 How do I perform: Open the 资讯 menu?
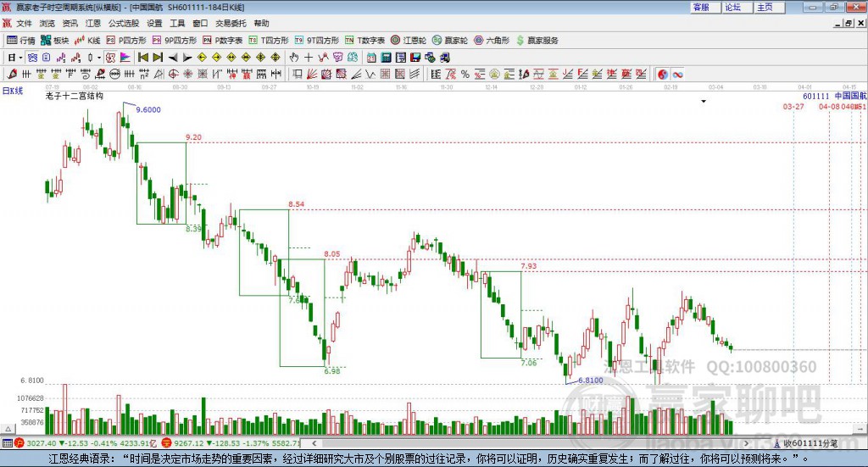70,23
